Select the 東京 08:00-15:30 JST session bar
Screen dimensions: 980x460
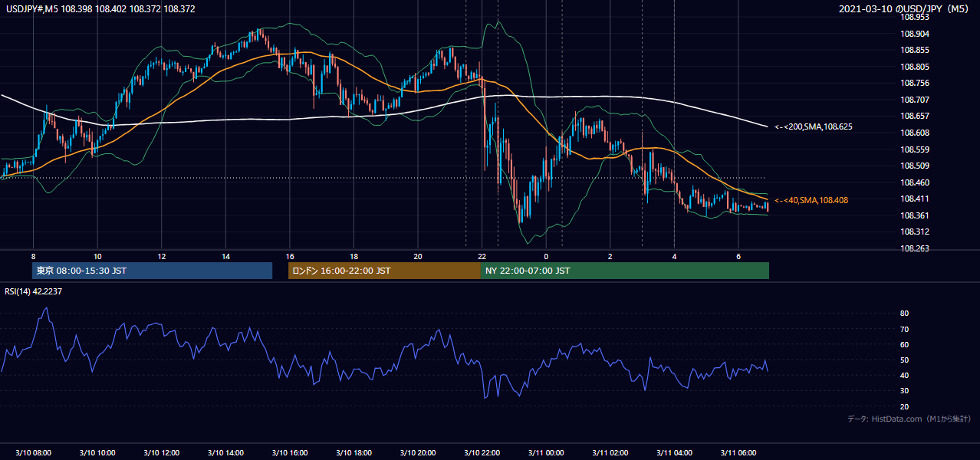pyautogui.click(x=153, y=271)
